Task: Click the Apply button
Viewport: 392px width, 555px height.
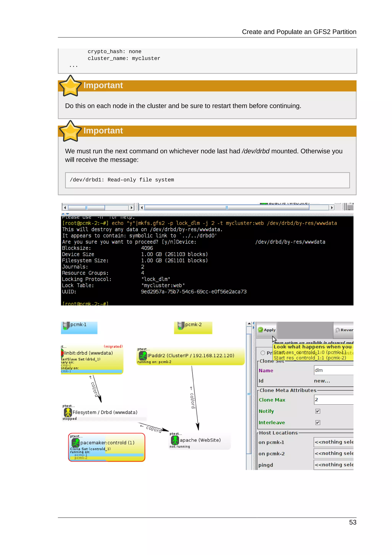Action: tap(267, 330)
